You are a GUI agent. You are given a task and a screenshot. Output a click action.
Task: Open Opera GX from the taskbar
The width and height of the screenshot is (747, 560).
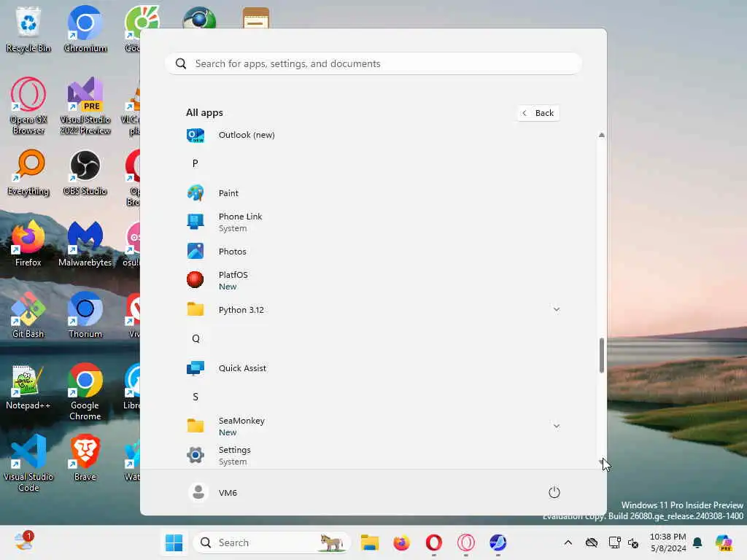pyautogui.click(x=466, y=542)
